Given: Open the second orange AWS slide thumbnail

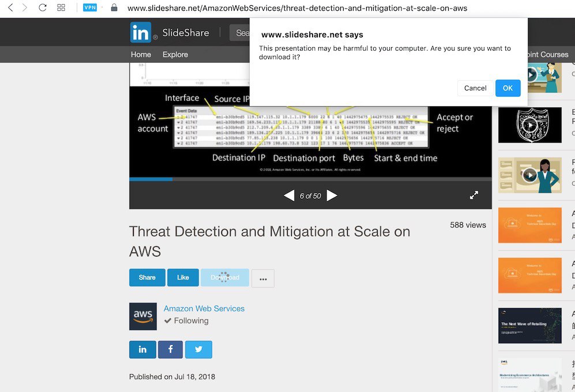Looking at the screenshot, I should click(x=530, y=276).
